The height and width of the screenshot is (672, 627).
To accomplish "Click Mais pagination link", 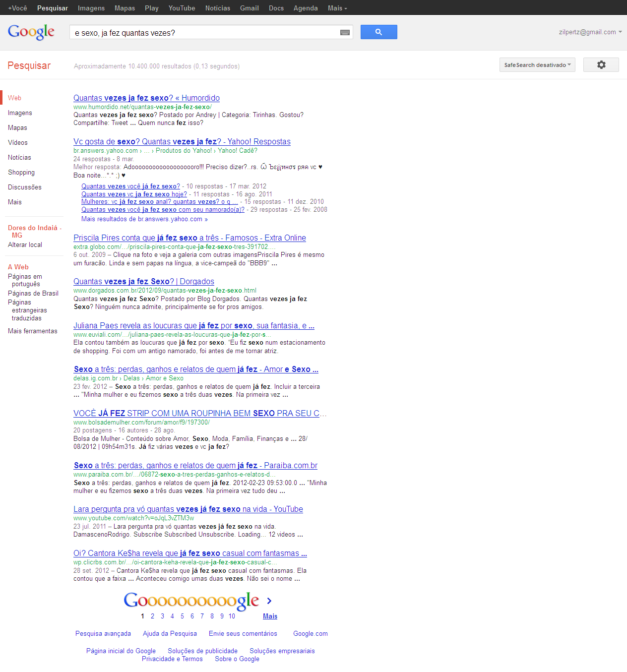I will pos(270,616).
